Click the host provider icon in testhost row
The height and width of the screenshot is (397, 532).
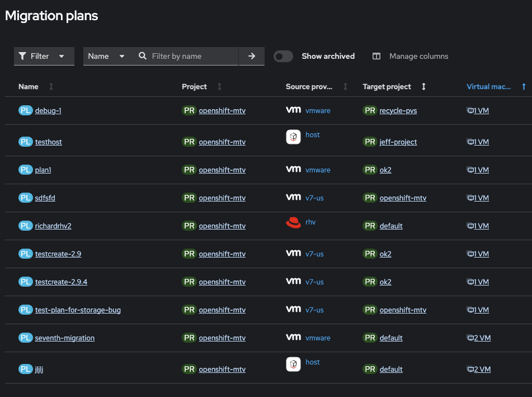pos(293,137)
